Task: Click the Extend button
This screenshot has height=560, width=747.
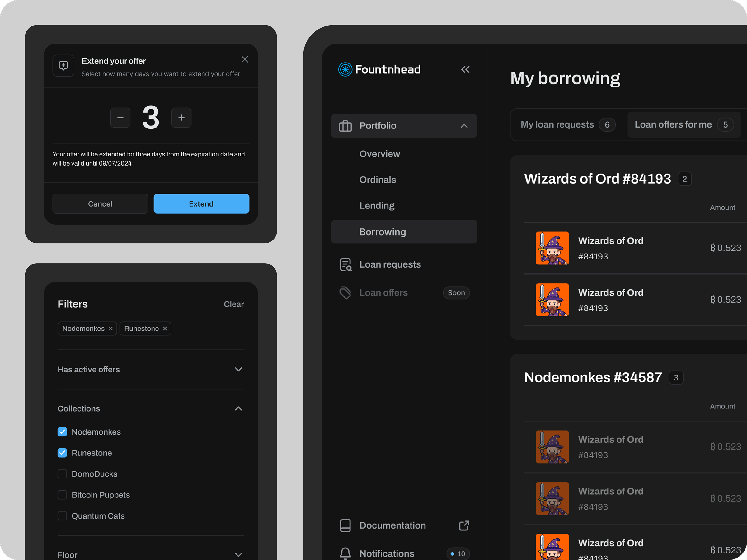Action: [x=201, y=203]
